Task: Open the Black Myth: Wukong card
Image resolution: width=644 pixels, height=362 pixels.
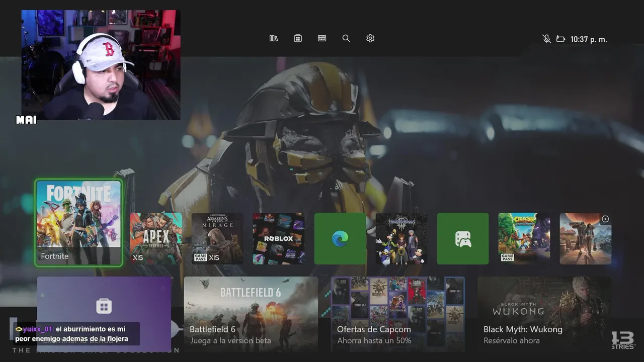Action: coord(544,314)
